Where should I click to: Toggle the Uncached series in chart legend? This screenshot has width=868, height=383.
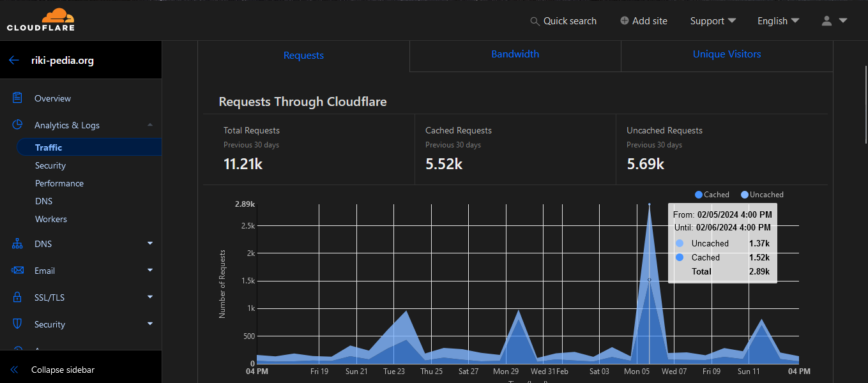tap(761, 195)
